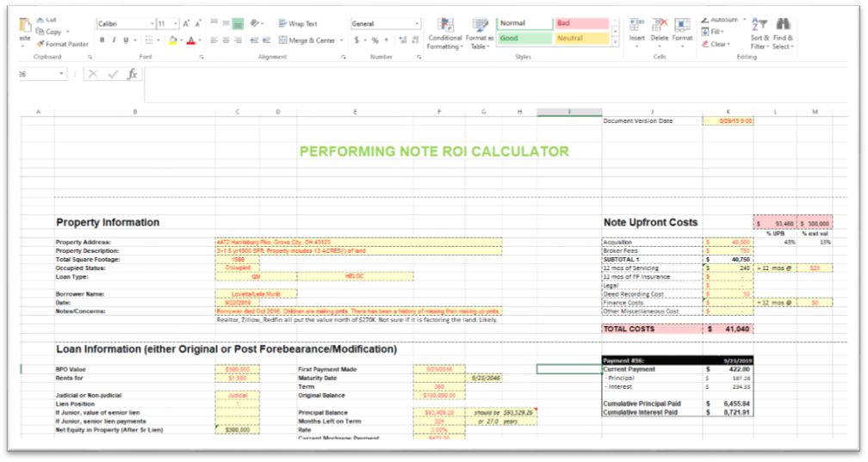868x462 pixels.
Task: Click Merge & Center
Action: [307, 40]
